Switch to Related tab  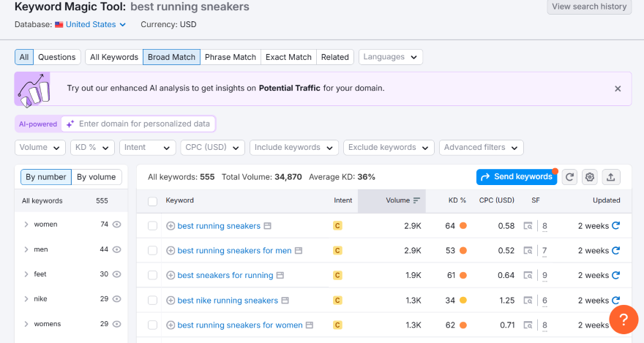tap(334, 57)
